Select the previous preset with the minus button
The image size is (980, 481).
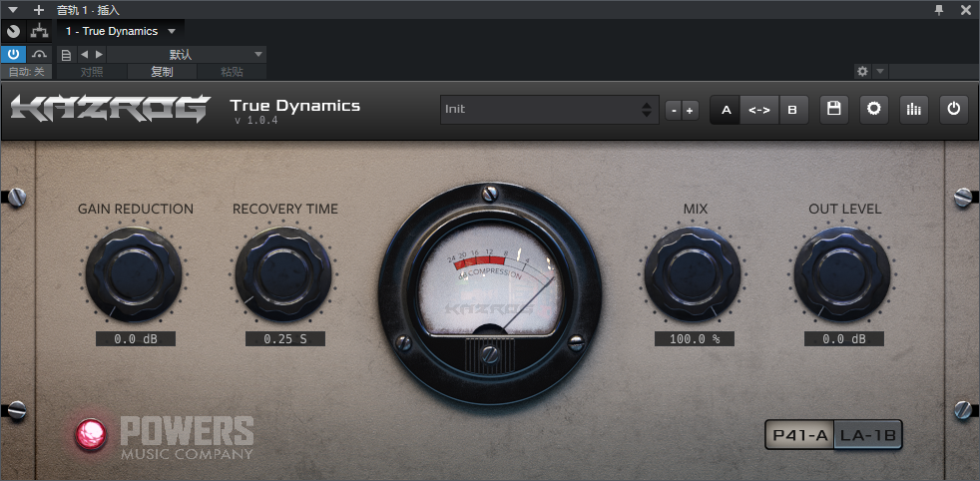pos(673,111)
